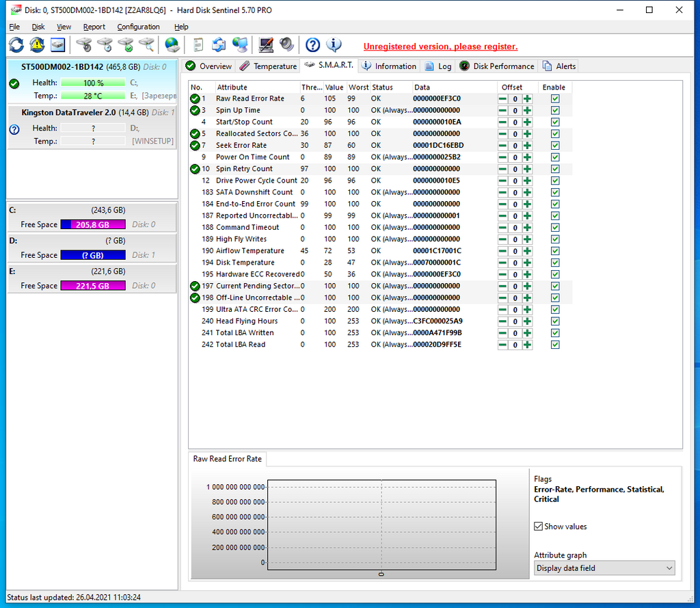Toggle the Show values checkbox
700x608 pixels.
[539, 527]
